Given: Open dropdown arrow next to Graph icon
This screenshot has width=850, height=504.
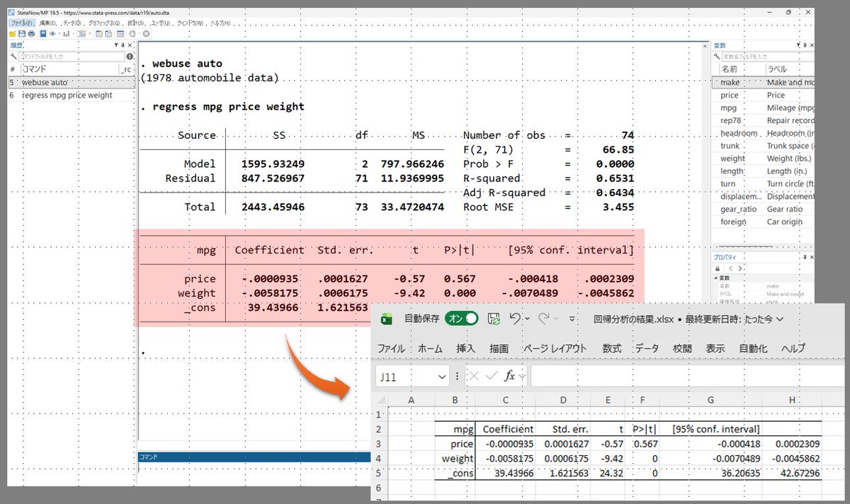Looking at the screenshot, I should (73, 34).
